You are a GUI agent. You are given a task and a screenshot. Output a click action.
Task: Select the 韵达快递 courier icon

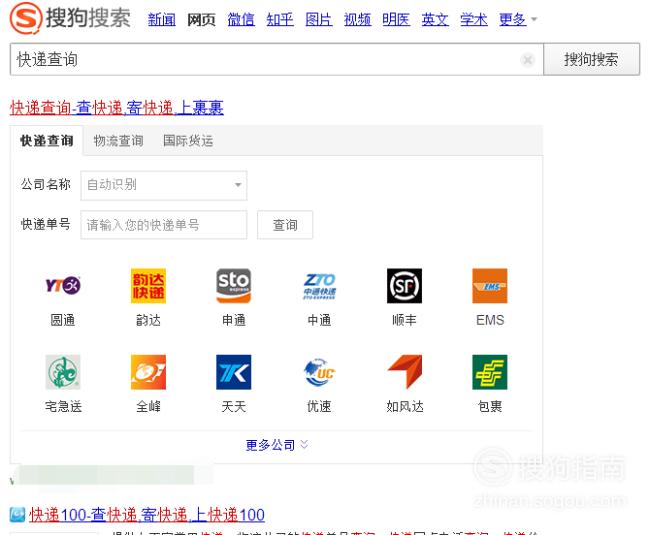coord(148,286)
